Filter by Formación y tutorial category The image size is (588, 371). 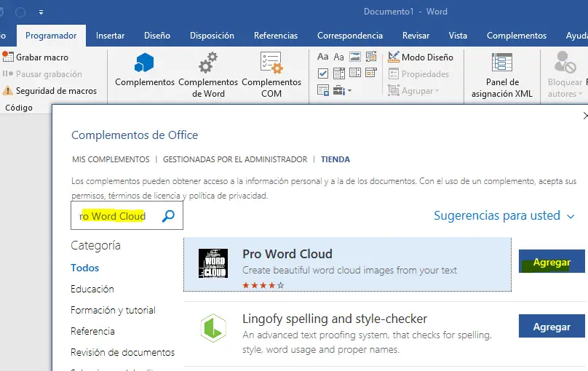(x=113, y=310)
